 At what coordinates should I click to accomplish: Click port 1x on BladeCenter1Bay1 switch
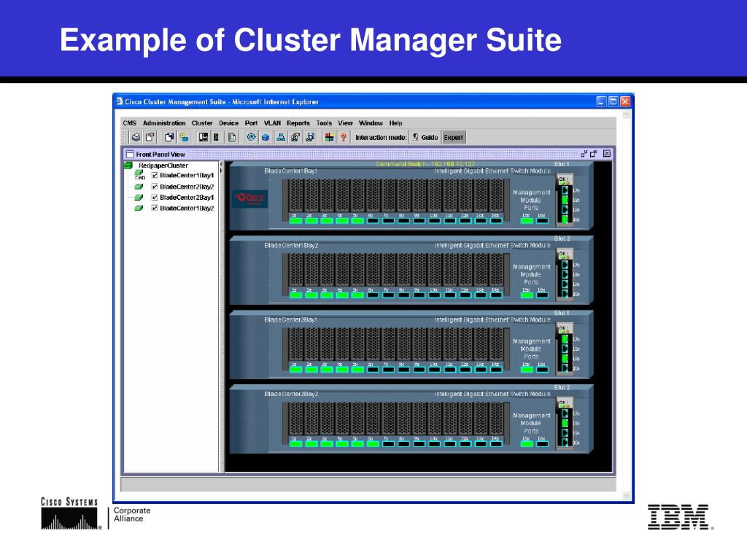pos(296,220)
